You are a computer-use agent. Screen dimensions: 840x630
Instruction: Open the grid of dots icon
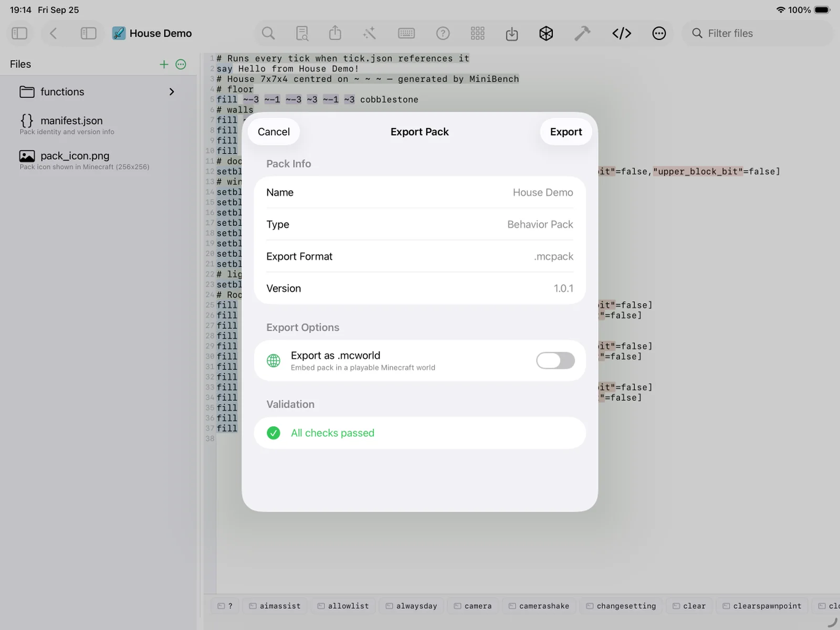click(478, 34)
